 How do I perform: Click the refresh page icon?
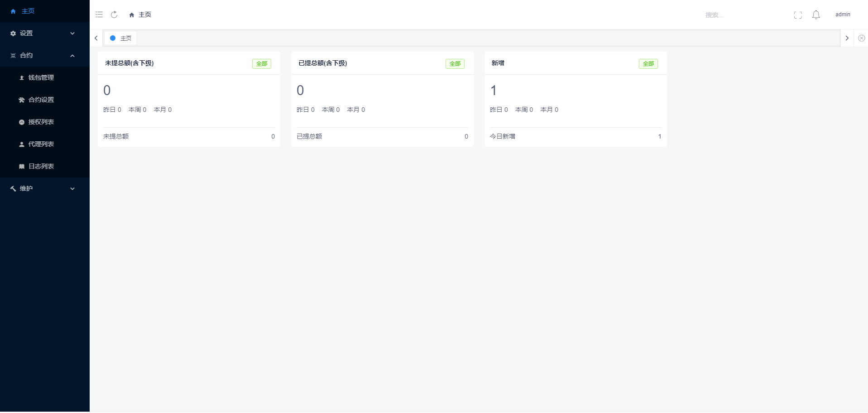[x=114, y=14]
